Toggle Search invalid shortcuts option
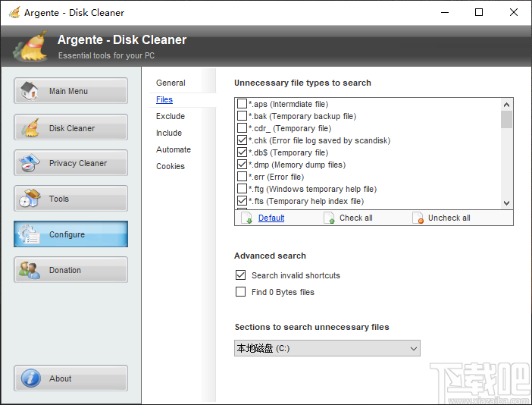 (x=240, y=275)
